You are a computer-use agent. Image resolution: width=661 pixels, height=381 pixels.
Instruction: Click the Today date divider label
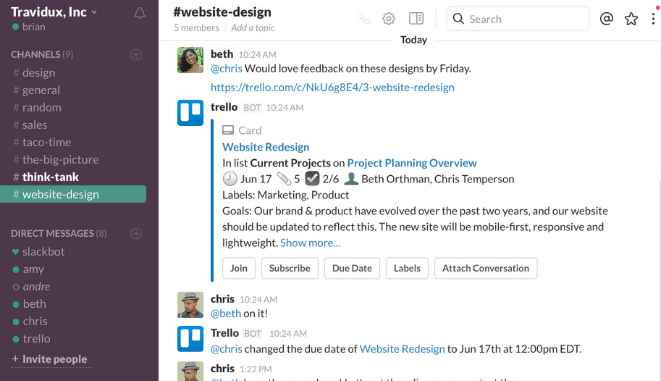coord(414,40)
